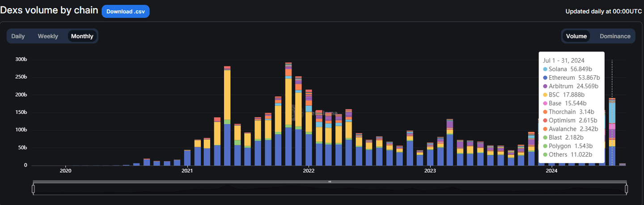The width and height of the screenshot is (644, 205).
Task: Toggle chart to Dominance view
Action: (x=615, y=36)
